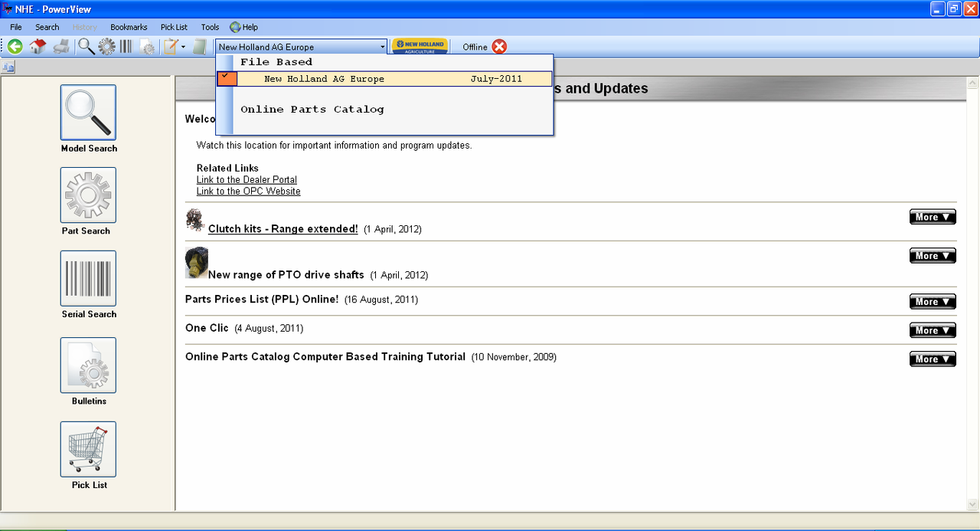Open the Pick List menu

tap(174, 27)
